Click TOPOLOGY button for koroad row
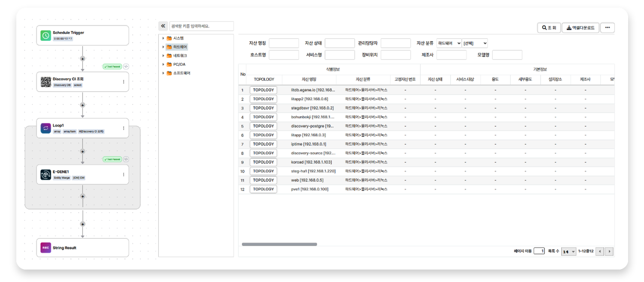This screenshot has height=282, width=644. point(264,162)
